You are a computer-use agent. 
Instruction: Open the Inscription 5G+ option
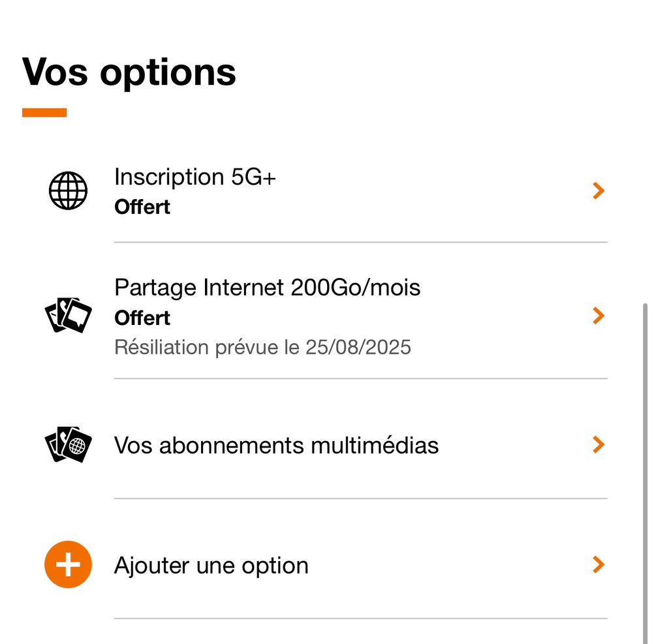click(195, 177)
